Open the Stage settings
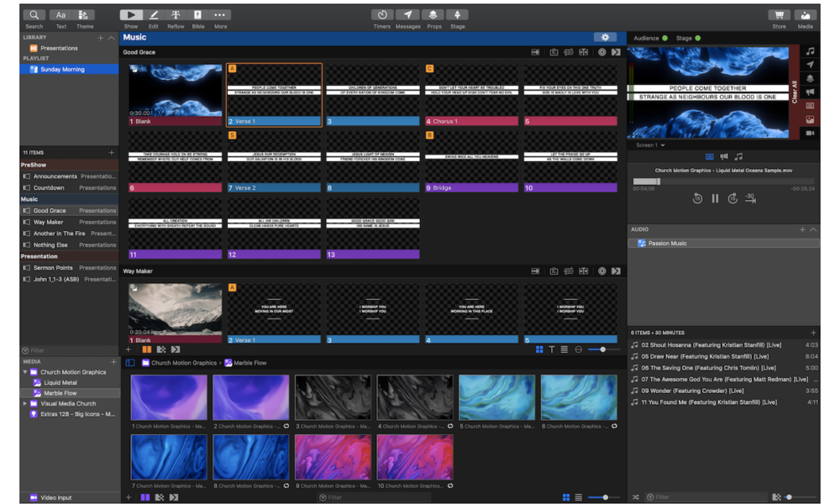This screenshot has width=840, height=504. tap(457, 15)
